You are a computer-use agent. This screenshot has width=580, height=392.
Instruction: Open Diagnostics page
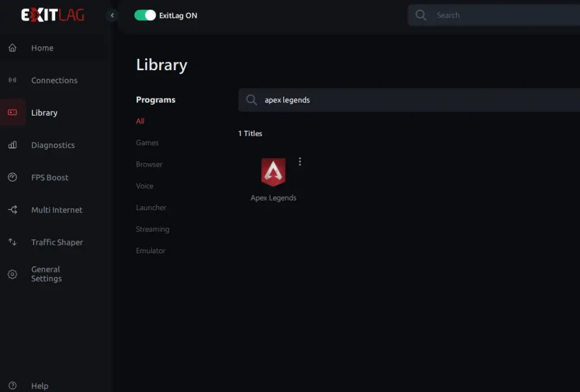pyautogui.click(x=53, y=145)
